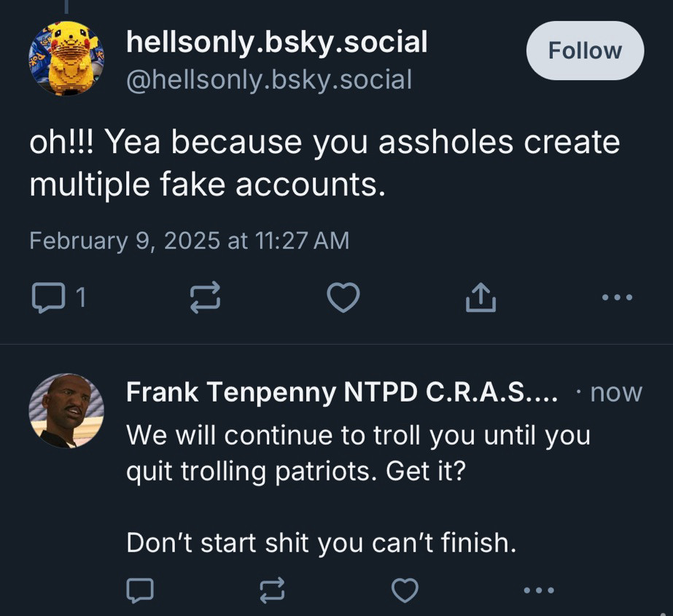The width and height of the screenshot is (673, 616).
Task: Open the 'now' timestamp on the reply
Action: click(x=616, y=392)
